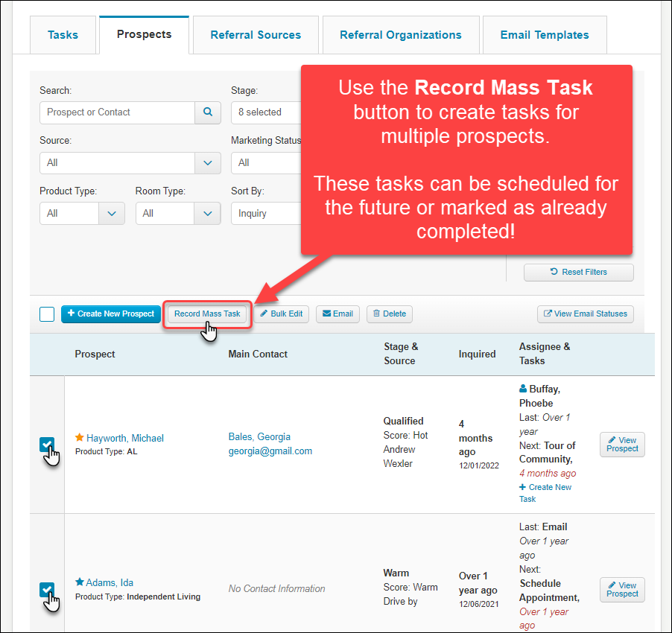Focus the Prospect or Contact search field
The image size is (672, 633).
click(x=117, y=112)
